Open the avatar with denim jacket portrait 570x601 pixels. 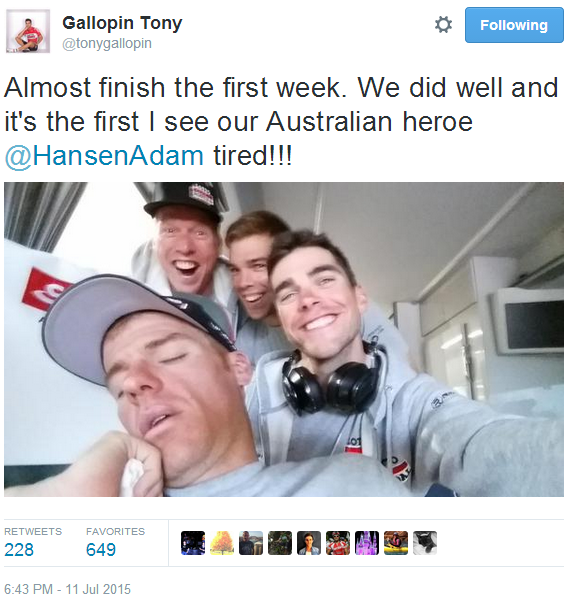click(x=309, y=543)
